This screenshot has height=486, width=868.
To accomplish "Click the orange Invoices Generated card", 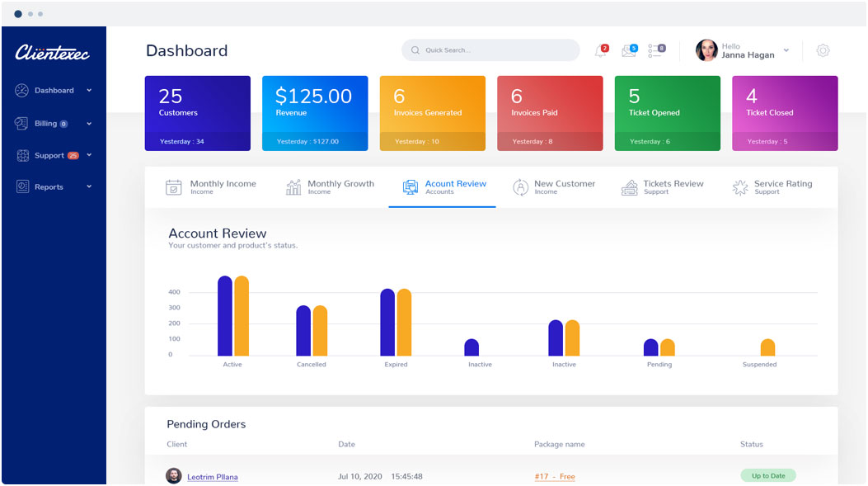I will coord(432,113).
